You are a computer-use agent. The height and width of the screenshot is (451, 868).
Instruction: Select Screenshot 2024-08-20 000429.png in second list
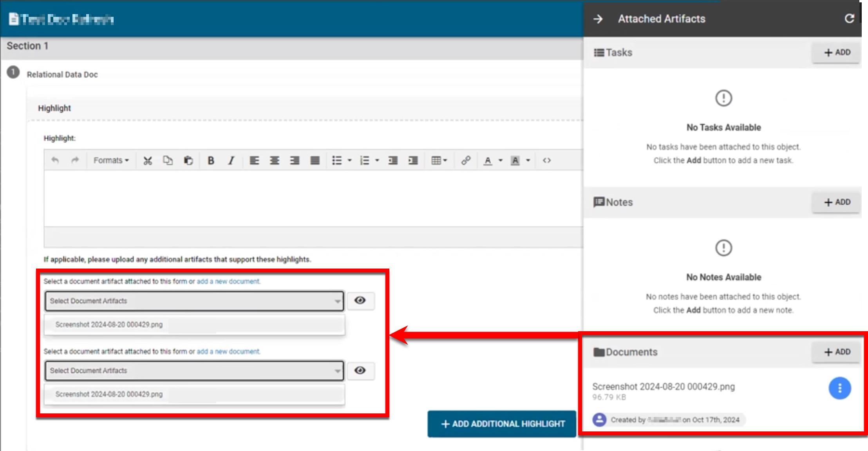coord(109,394)
